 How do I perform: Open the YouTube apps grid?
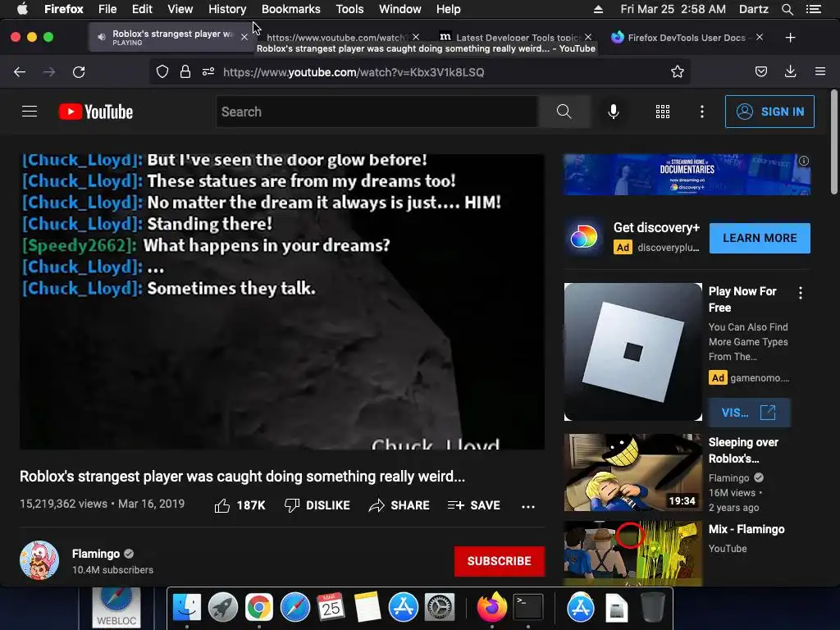[x=663, y=112]
